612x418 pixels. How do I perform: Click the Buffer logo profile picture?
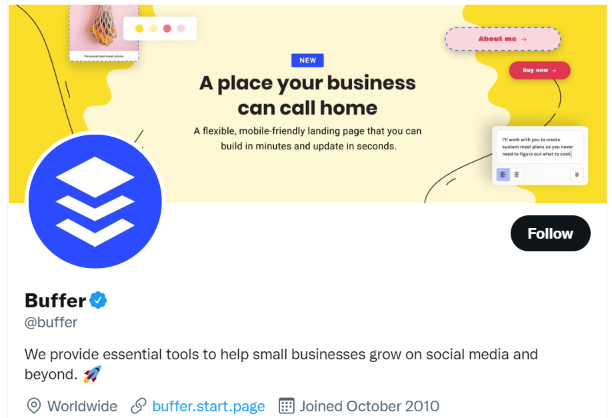pos(87,200)
